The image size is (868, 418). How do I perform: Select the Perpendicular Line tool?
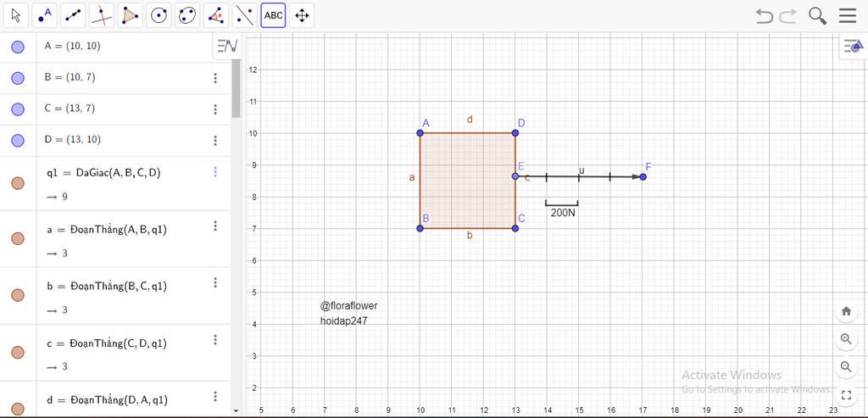tap(102, 15)
